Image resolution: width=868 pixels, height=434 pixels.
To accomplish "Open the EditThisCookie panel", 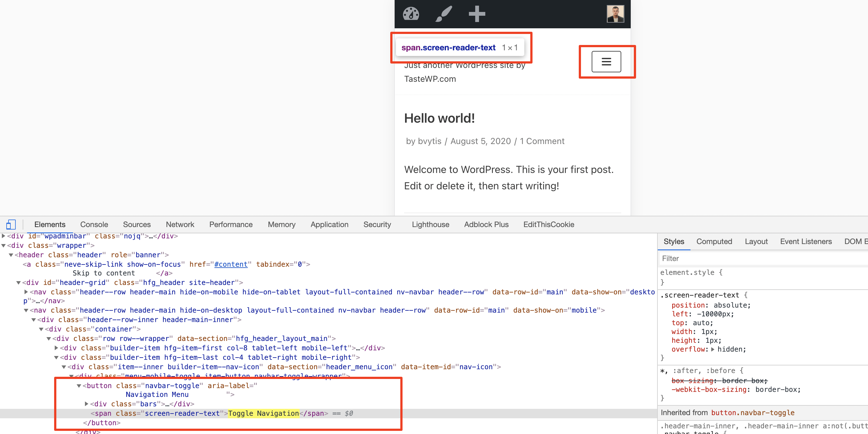I will 549,224.
